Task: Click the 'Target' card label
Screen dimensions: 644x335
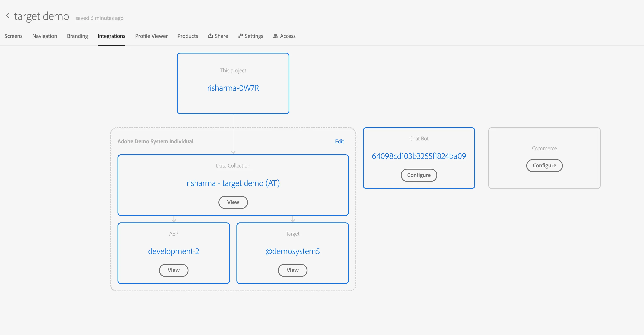Action: click(x=292, y=234)
